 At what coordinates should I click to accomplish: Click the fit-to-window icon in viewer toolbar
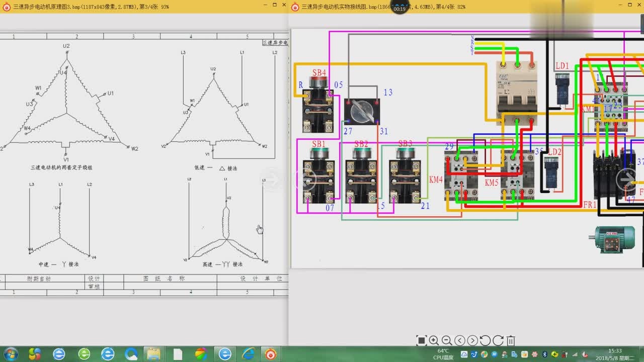coord(422,340)
